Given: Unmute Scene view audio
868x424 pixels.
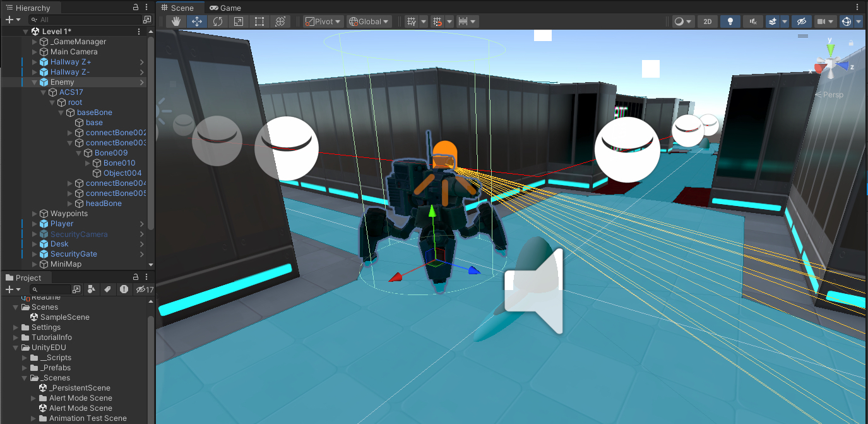Looking at the screenshot, I should click(752, 21).
